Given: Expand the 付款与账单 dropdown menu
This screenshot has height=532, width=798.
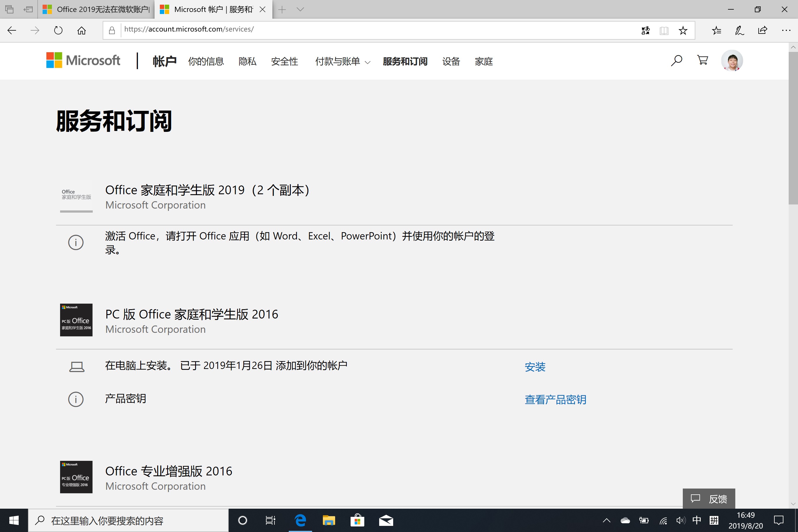Looking at the screenshot, I should coord(342,62).
